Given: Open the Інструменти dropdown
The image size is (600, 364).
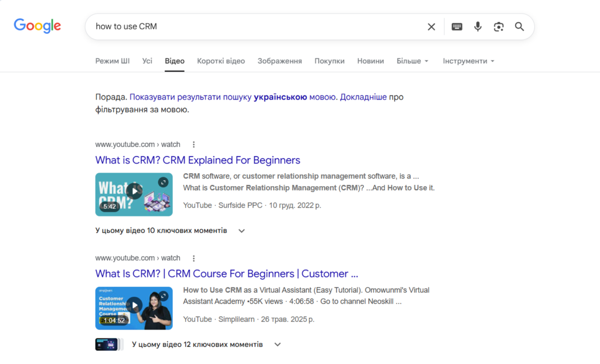Looking at the screenshot, I should (x=469, y=61).
